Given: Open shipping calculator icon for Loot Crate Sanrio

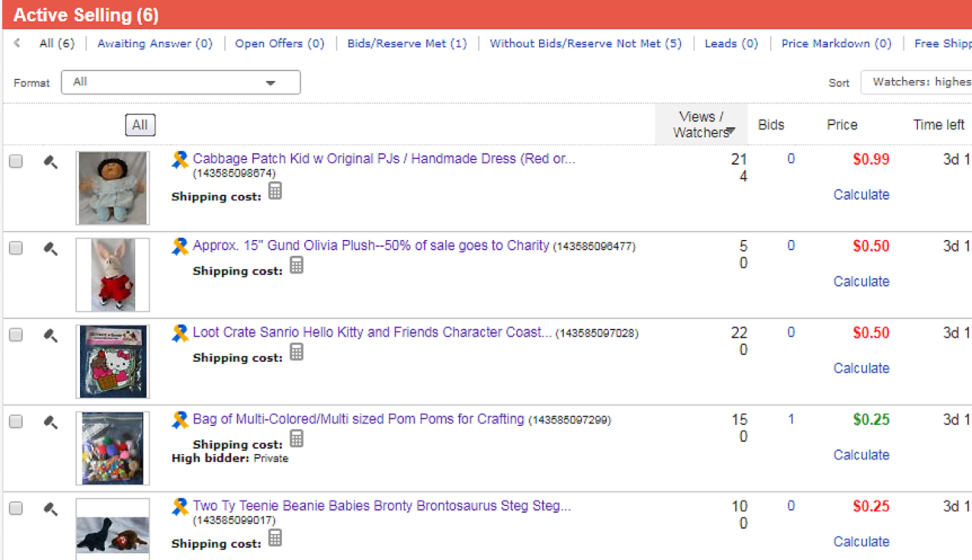Looking at the screenshot, I should [296, 352].
